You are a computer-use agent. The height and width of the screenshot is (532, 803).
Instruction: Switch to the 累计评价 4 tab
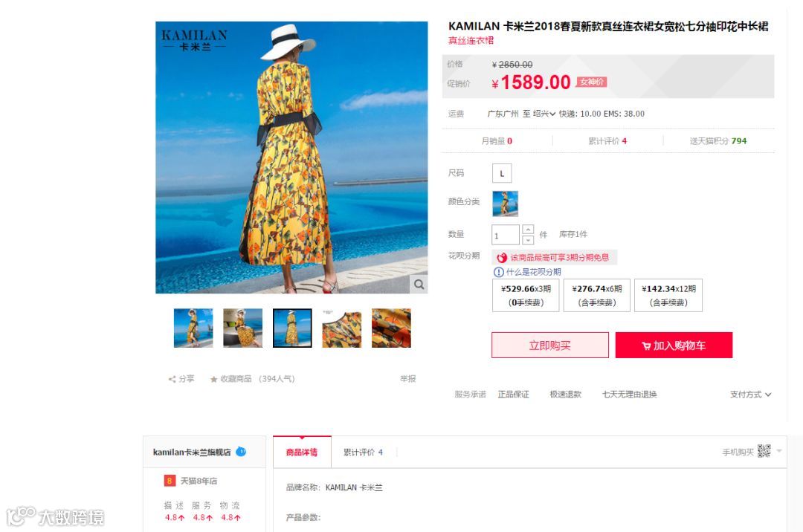363,452
